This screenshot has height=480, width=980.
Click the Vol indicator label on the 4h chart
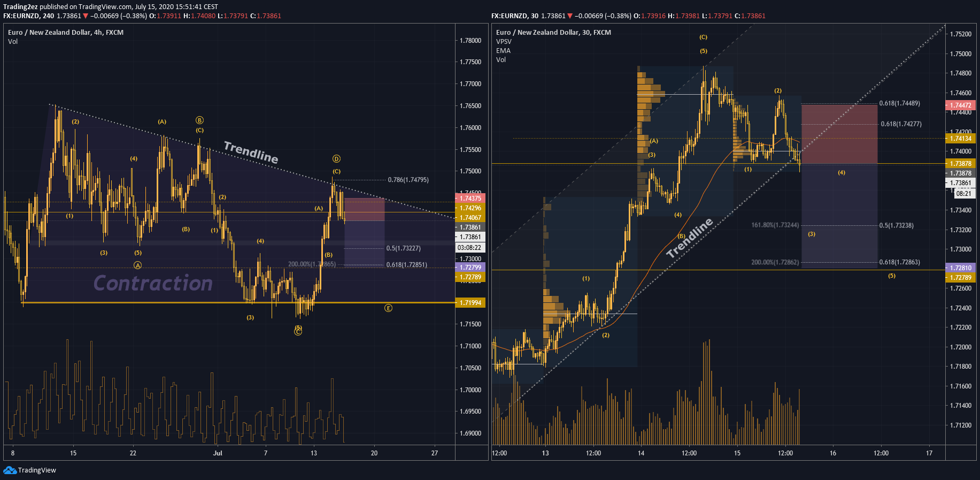tap(13, 42)
